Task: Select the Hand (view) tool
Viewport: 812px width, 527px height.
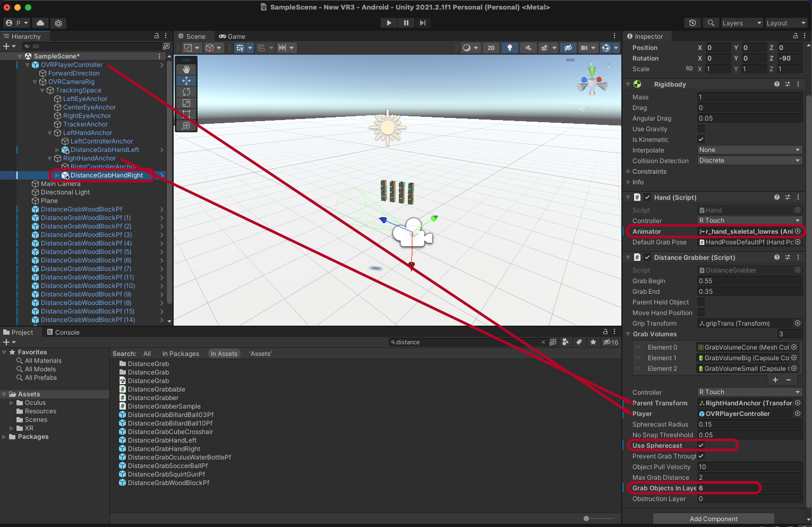Action: coord(186,70)
